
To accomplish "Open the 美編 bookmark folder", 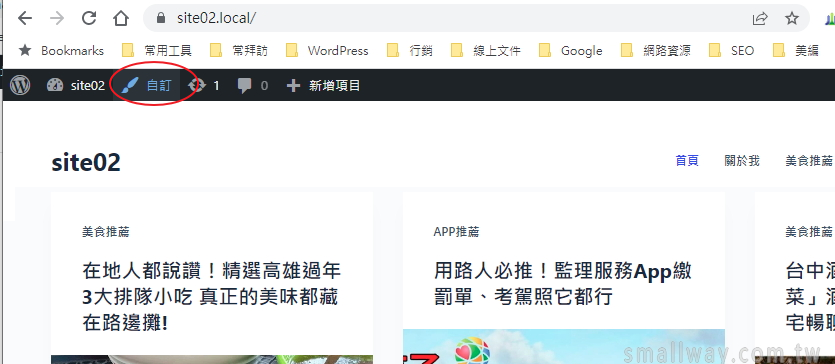I will (x=796, y=51).
